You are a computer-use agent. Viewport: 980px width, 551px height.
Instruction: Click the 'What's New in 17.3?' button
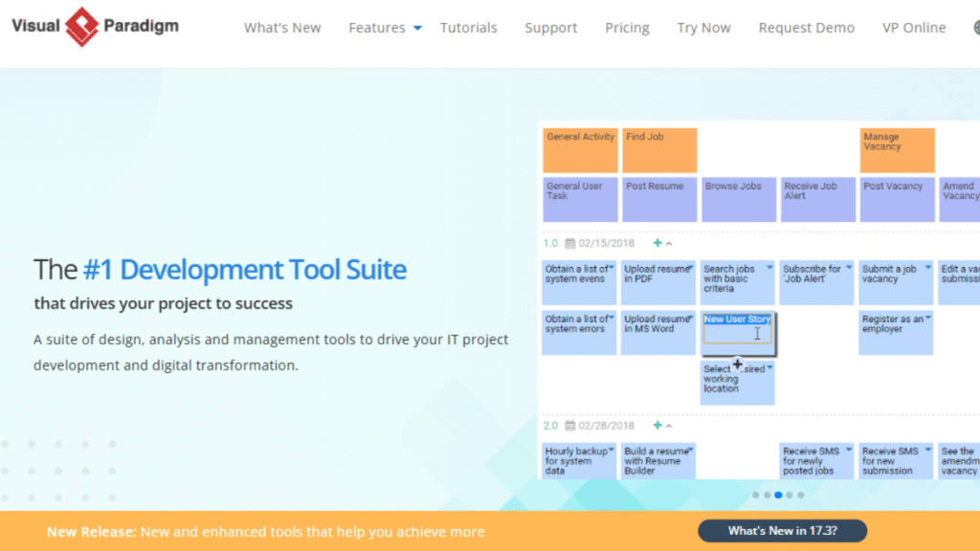[x=782, y=530]
